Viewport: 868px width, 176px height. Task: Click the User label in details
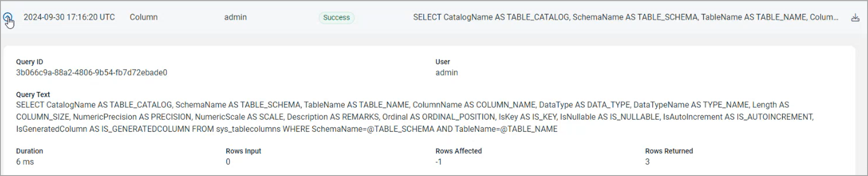pos(442,62)
